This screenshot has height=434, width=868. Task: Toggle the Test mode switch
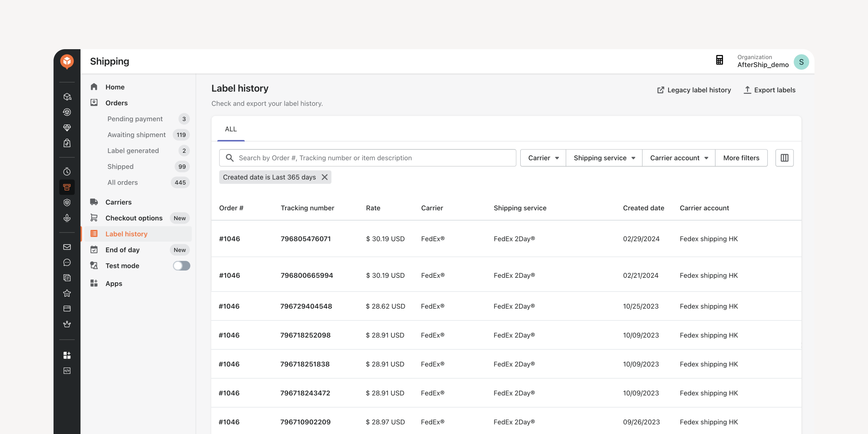181,266
